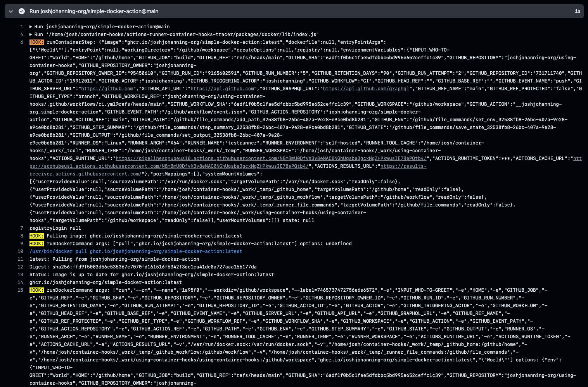Select log line number 12
588x387 pixels.
21,267
